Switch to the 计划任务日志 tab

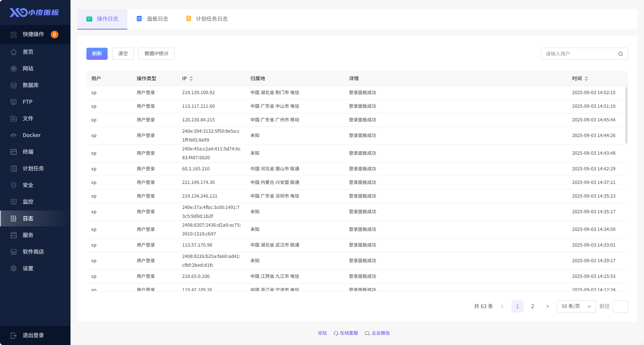(x=207, y=19)
